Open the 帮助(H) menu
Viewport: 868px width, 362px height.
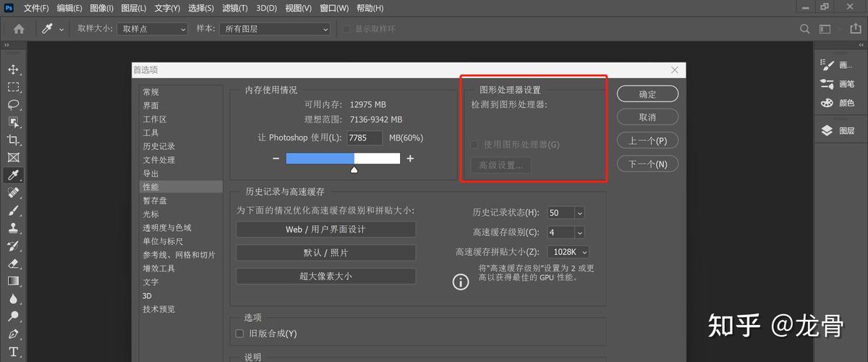[x=370, y=8]
